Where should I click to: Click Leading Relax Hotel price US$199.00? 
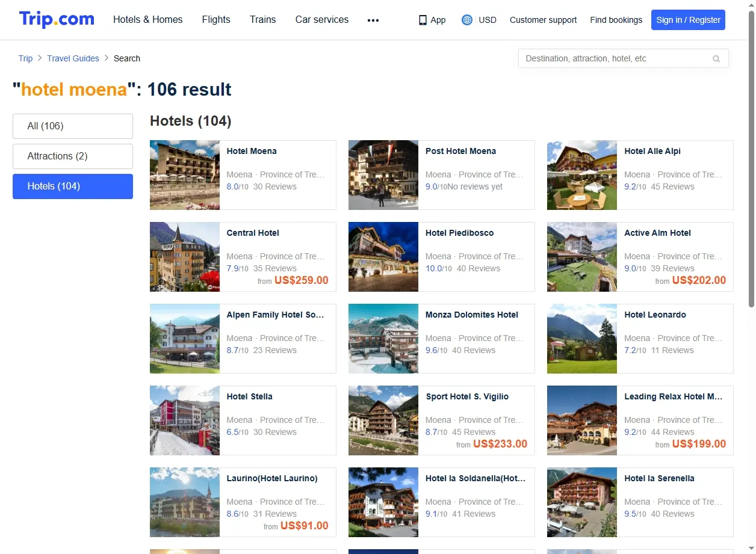[x=699, y=444]
